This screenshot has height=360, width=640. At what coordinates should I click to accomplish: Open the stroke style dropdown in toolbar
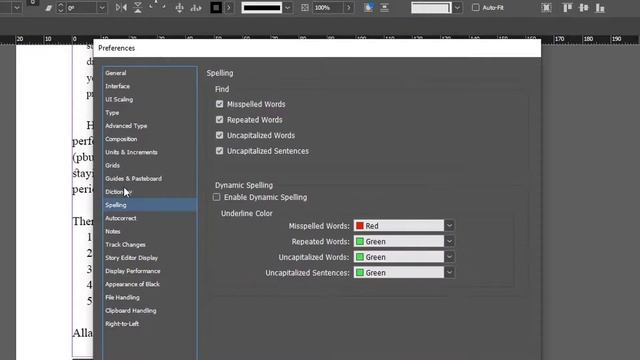288,7
